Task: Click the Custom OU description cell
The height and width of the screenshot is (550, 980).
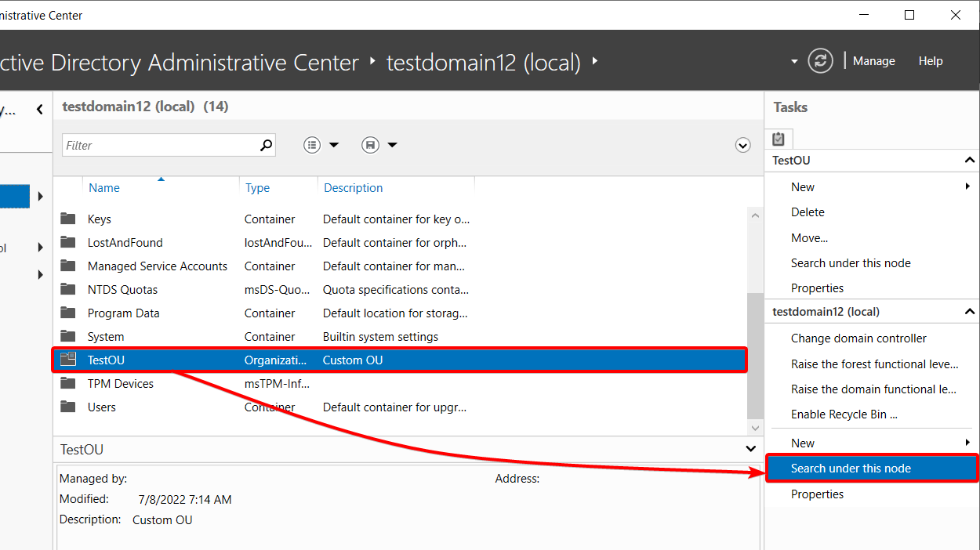Action: click(353, 360)
